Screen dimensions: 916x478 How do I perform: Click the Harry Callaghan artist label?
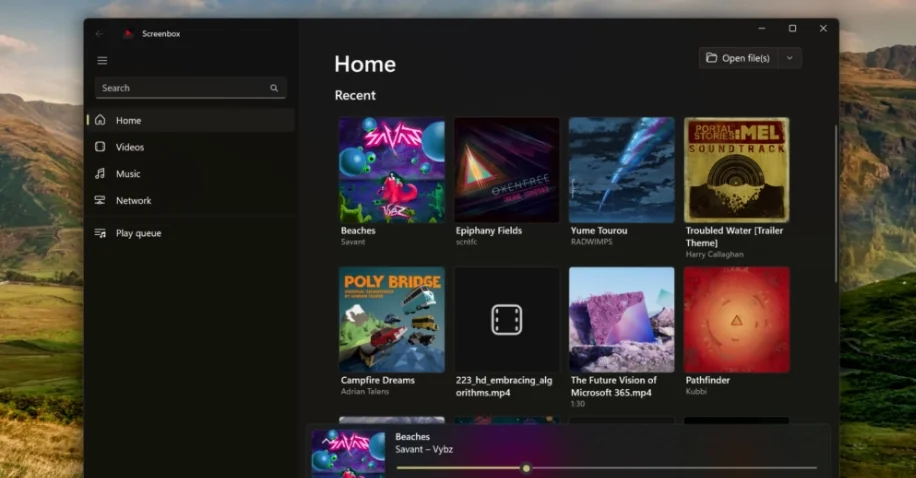coord(714,255)
